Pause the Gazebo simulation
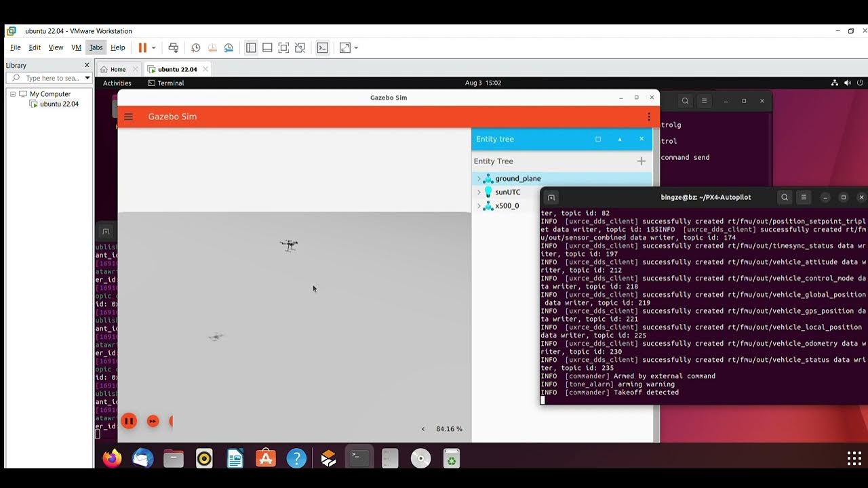The width and height of the screenshot is (868, 488). (x=129, y=421)
